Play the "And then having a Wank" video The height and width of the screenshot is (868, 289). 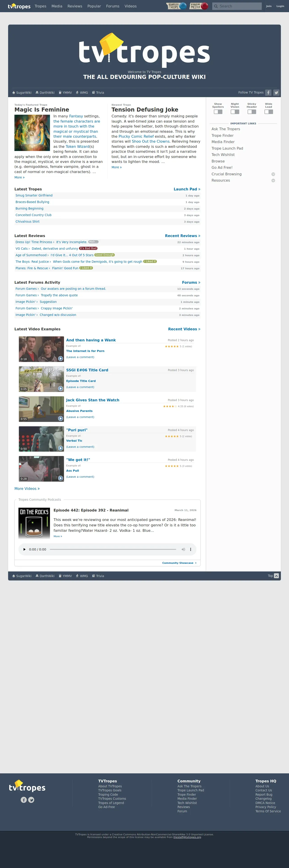coord(61,359)
